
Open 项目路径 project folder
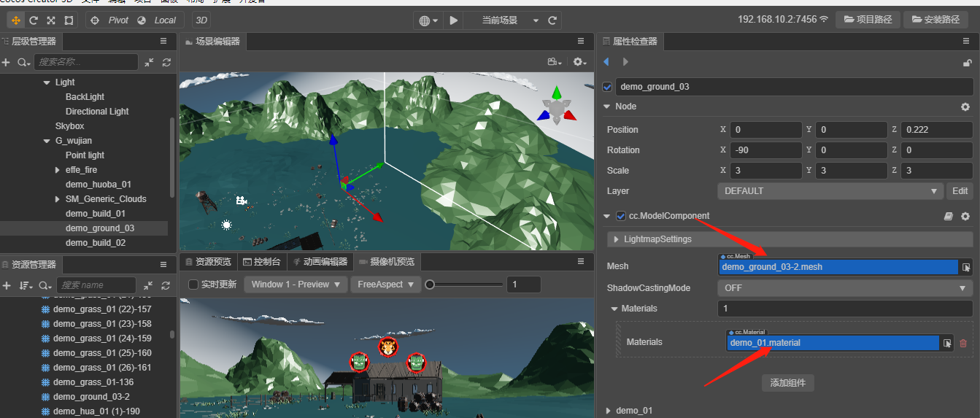(868, 20)
